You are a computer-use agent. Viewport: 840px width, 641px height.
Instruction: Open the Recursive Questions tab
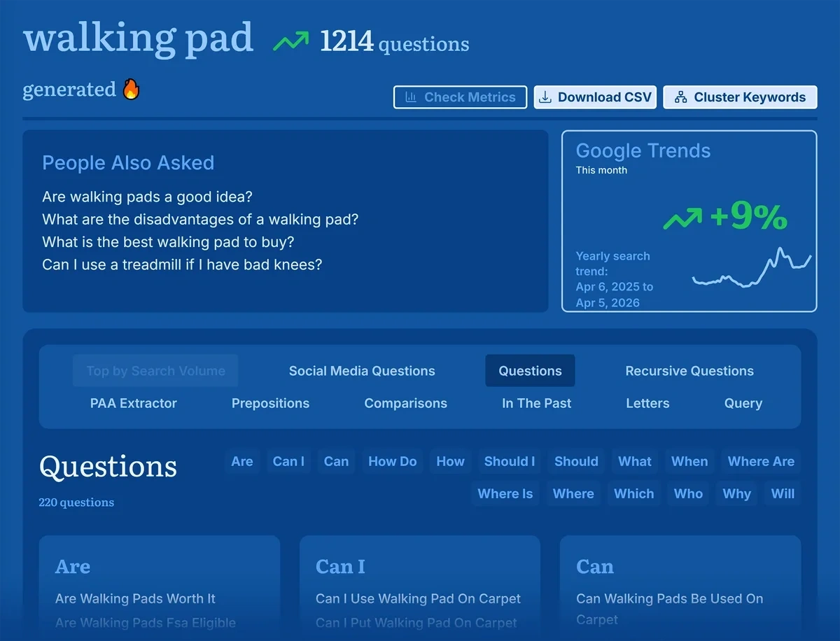pyautogui.click(x=689, y=371)
